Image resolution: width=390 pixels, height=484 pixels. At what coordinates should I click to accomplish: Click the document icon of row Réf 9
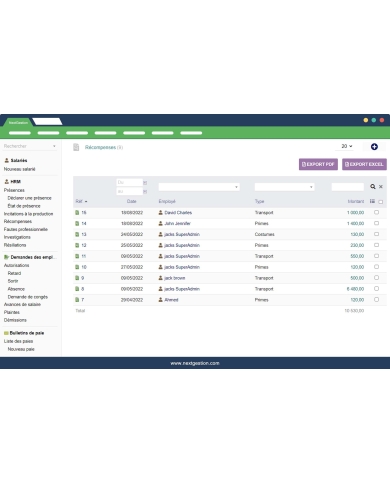point(77,278)
